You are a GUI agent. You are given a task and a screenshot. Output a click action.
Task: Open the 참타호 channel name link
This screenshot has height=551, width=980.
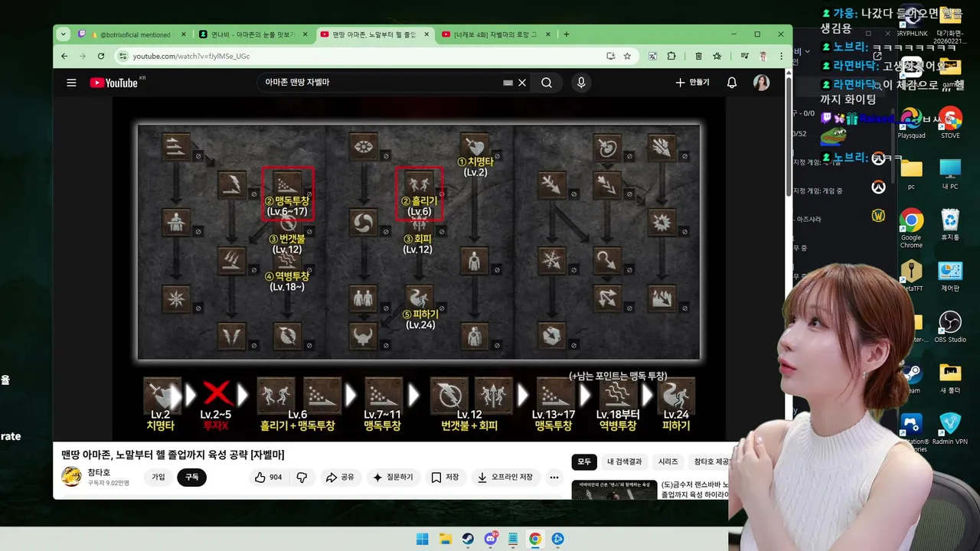pos(99,472)
